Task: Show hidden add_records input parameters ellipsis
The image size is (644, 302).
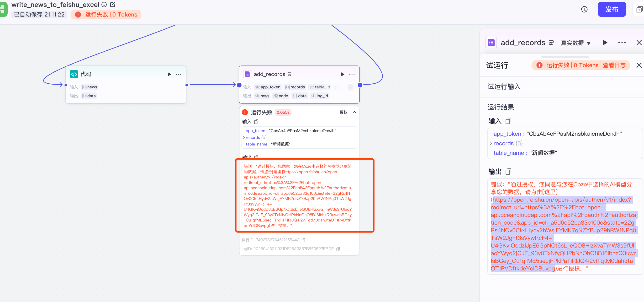Action: [350, 87]
